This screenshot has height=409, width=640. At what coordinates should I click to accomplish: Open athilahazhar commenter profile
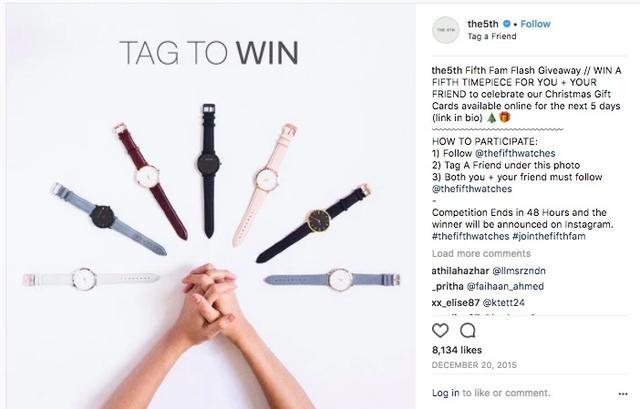(460, 271)
